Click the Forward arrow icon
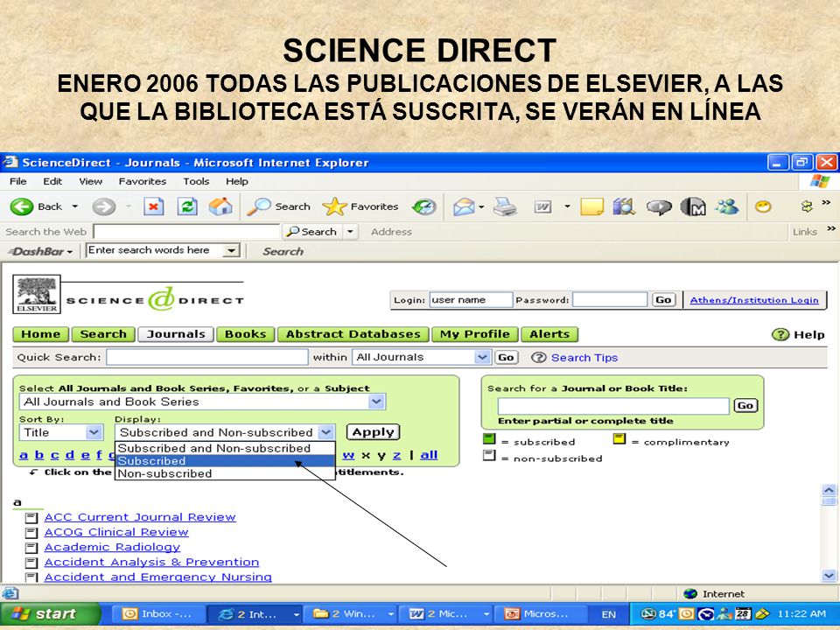 [104, 206]
